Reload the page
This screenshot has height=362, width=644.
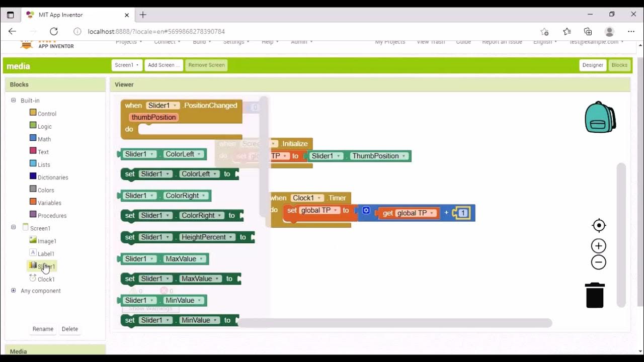[54, 31]
